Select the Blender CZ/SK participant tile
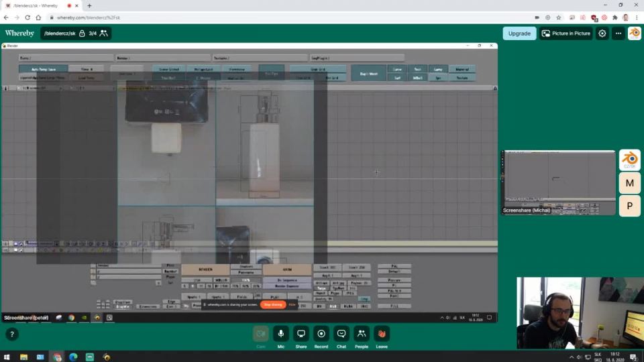 coord(630,160)
